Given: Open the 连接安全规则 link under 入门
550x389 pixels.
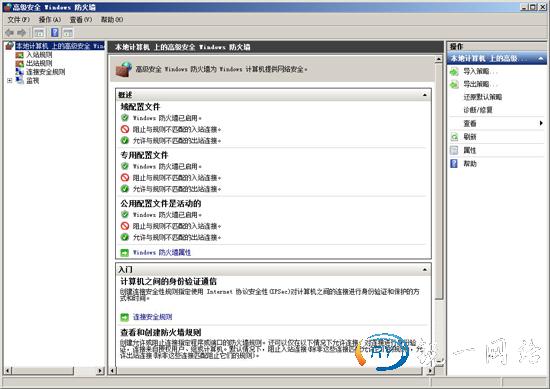Looking at the screenshot, I should [x=153, y=317].
